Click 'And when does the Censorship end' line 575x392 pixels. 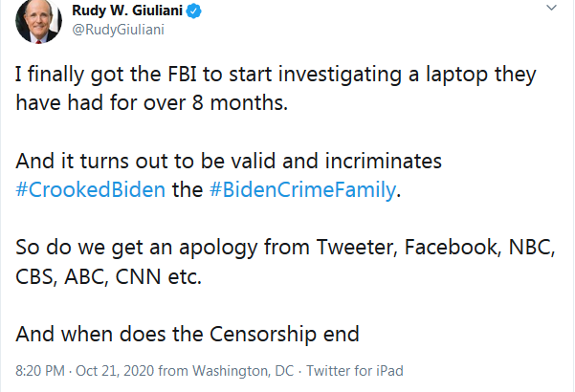187,335
